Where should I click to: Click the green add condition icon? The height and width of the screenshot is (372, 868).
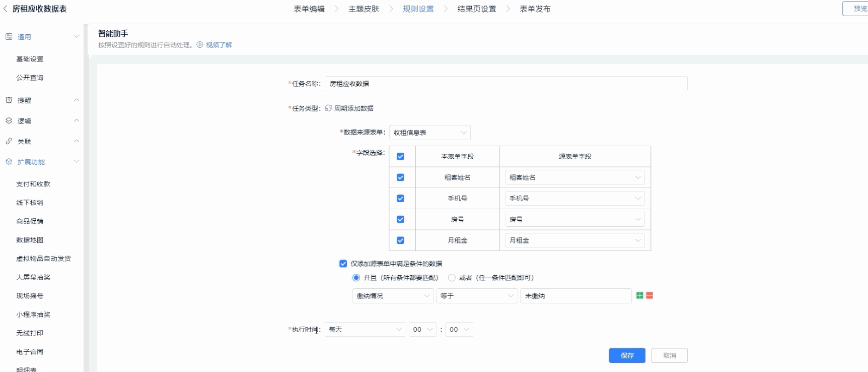[639, 295]
